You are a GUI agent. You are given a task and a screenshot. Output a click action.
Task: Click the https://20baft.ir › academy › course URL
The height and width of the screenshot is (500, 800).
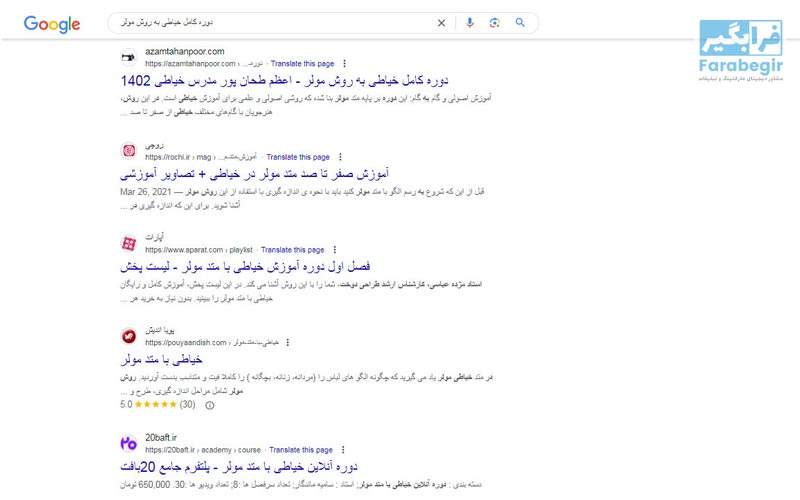(203, 450)
